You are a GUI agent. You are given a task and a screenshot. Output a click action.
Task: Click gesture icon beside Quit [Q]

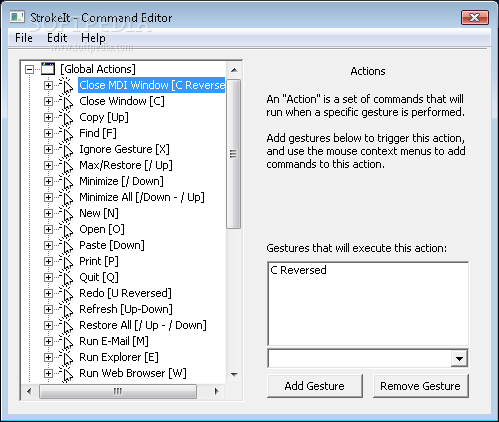(66, 278)
